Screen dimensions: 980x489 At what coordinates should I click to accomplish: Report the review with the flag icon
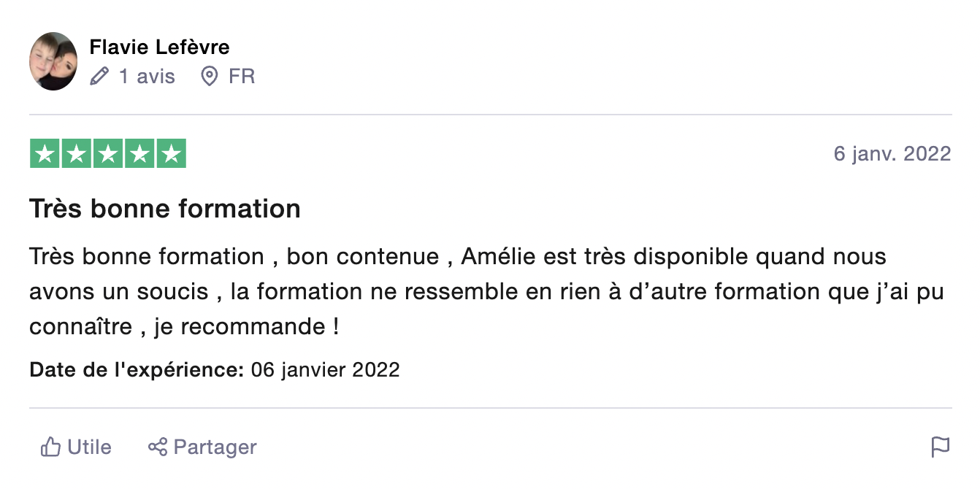(x=941, y=447)
